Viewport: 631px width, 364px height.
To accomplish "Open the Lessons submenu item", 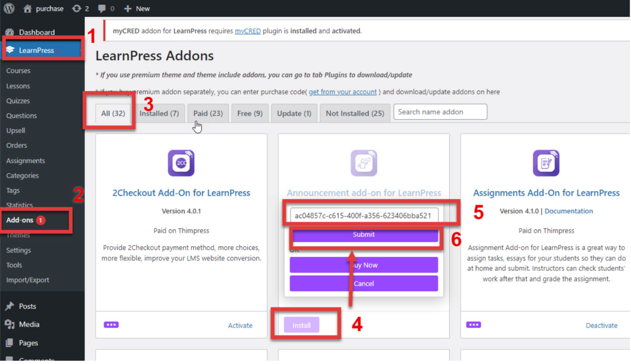I will [x=18, y=86].
